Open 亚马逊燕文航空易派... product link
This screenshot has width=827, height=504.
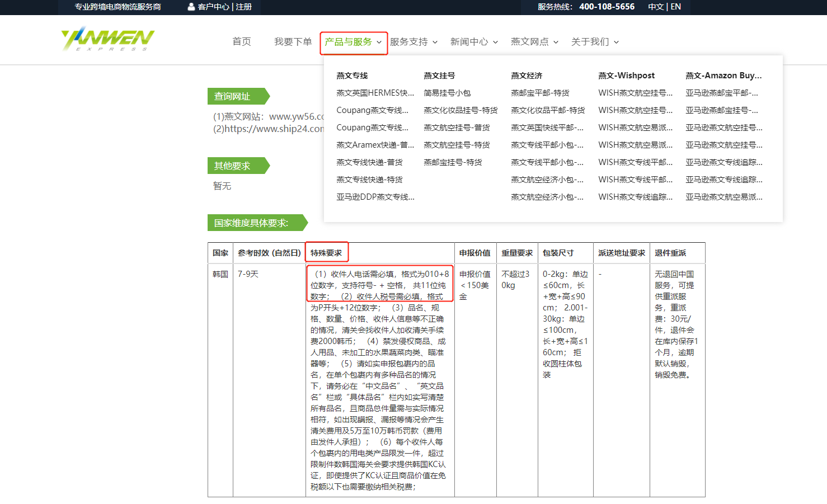(724, 197)
